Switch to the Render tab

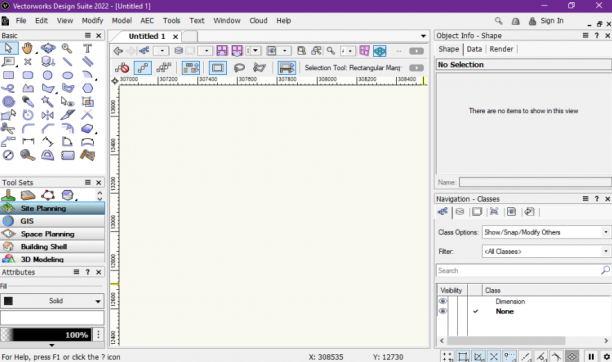[x=501, y=49]
